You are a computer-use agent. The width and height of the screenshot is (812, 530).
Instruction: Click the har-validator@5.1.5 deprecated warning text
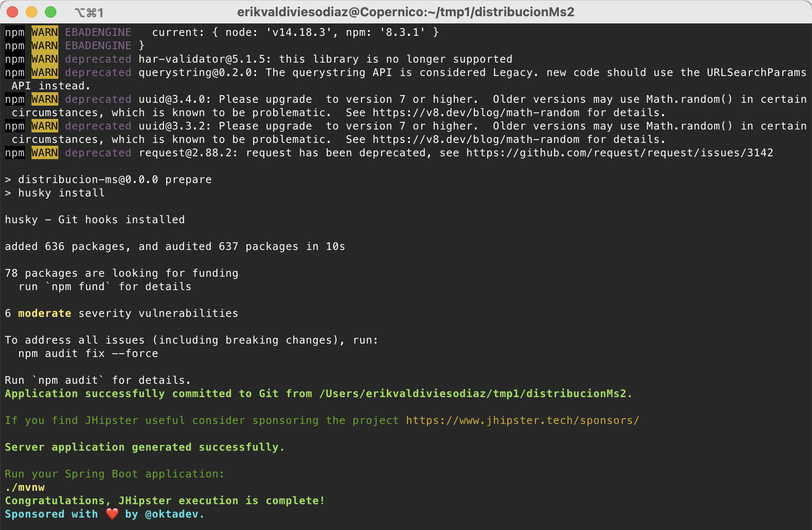coord(325,59)
